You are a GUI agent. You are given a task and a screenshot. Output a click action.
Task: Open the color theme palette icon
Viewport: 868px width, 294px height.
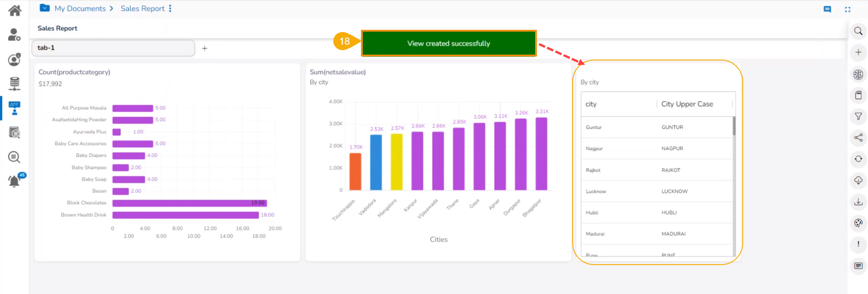(x=858, y=223)
